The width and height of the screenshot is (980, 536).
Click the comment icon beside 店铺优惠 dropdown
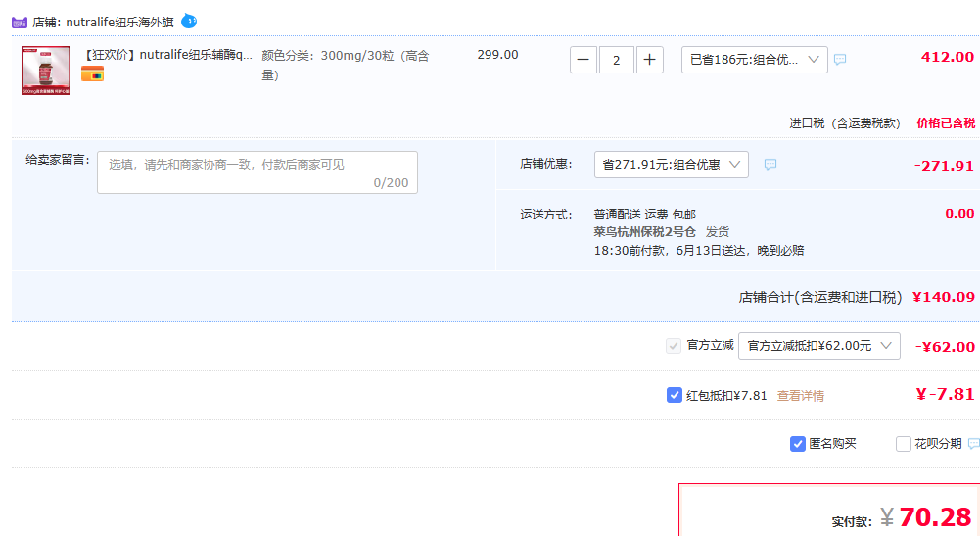point(770,165)
